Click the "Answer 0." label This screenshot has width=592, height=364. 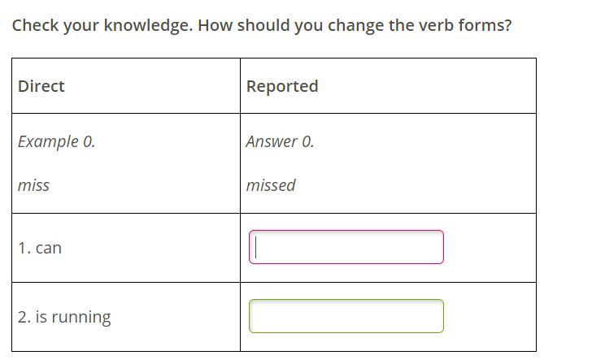[280, 141]
